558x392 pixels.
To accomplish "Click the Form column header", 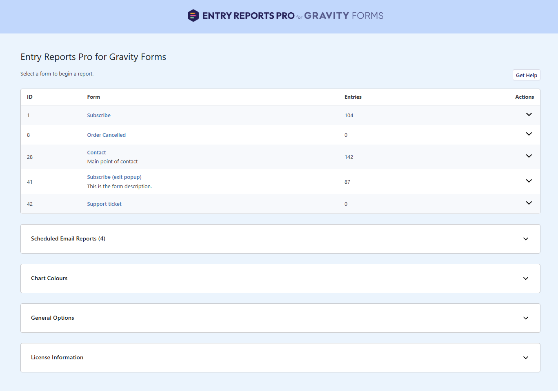I will coord(93,97).
